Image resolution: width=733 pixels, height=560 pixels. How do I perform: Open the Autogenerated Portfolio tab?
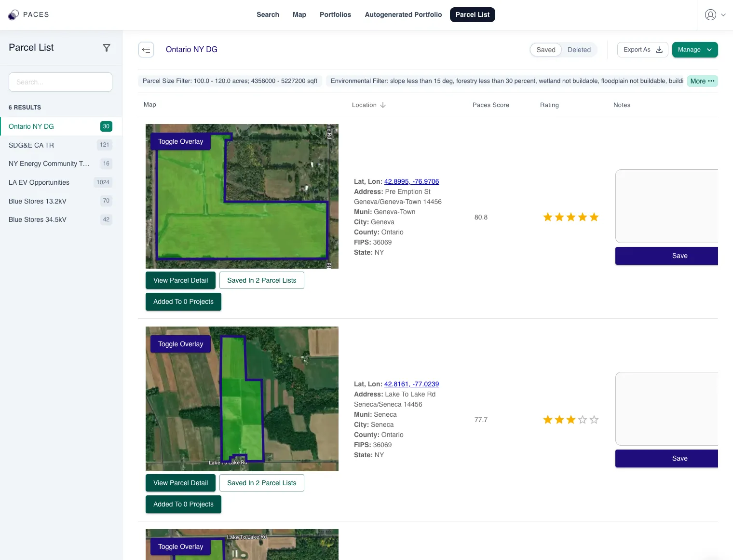(x=403, y=15)
